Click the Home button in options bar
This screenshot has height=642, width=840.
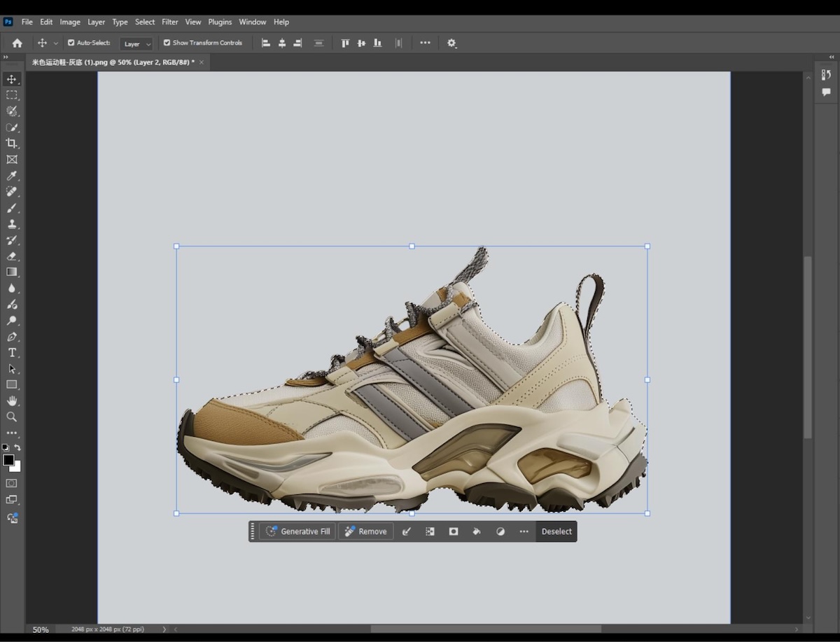(x=17, y=43)
